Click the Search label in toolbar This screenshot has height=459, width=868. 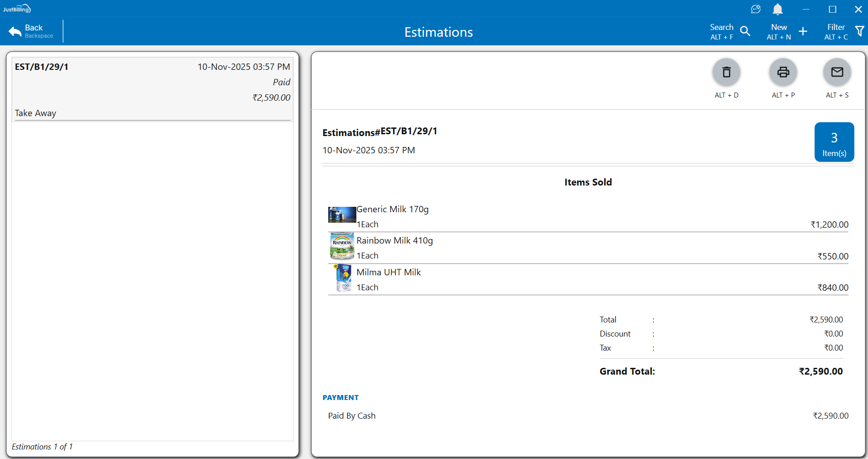coord(721,27)
